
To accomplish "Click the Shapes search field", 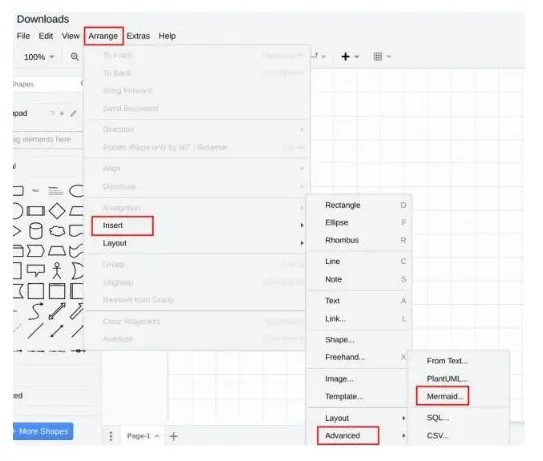I will (47, 84).
